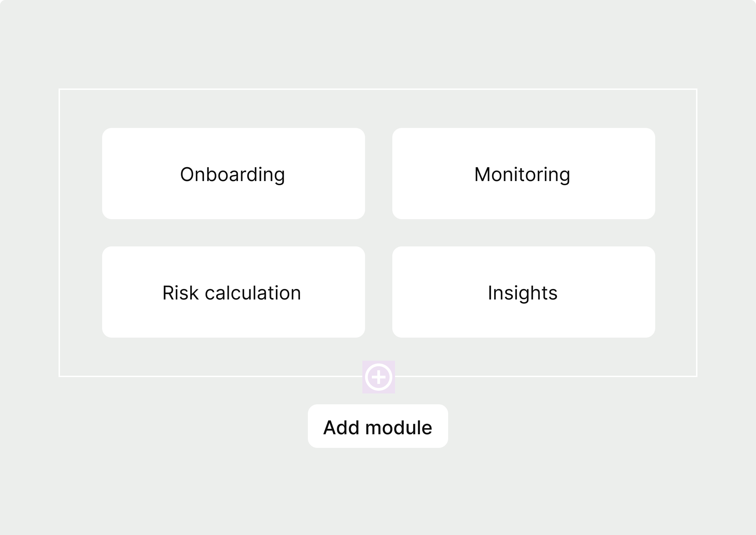Select the Insights module card

pos(524,292)
